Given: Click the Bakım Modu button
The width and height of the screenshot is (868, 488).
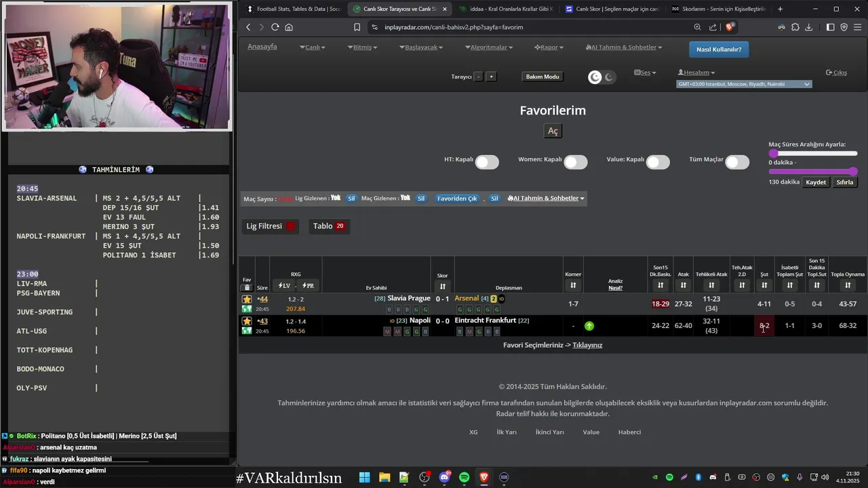Looking at the screenshot, I should pos(542,77).
